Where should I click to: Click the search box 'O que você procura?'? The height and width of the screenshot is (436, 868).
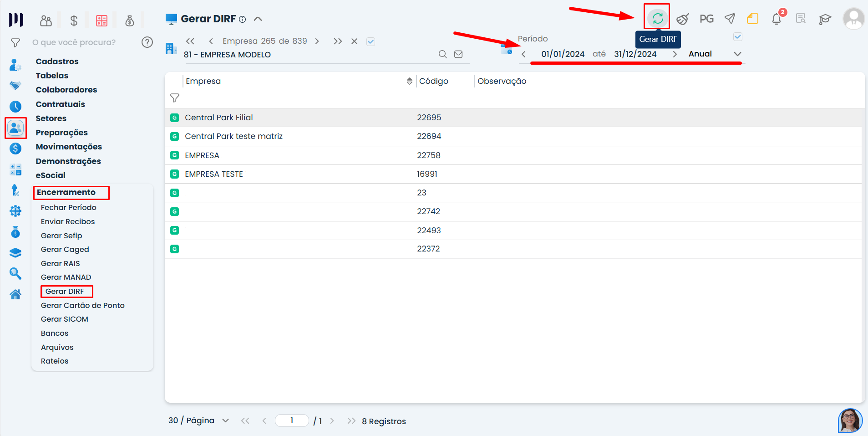pos(74,42)
